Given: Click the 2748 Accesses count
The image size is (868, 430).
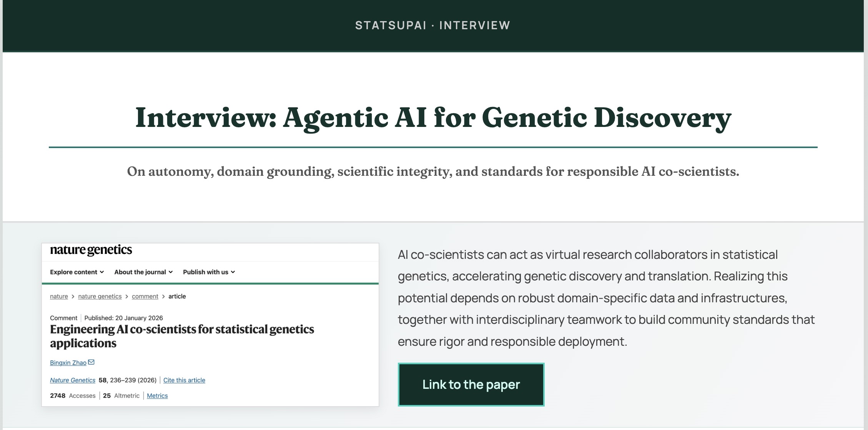Looking at the screenshot, I should tap(58, 395).
